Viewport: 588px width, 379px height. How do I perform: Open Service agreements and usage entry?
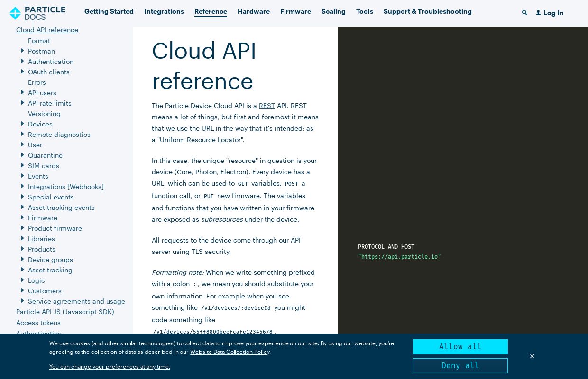tap(76, 301)
